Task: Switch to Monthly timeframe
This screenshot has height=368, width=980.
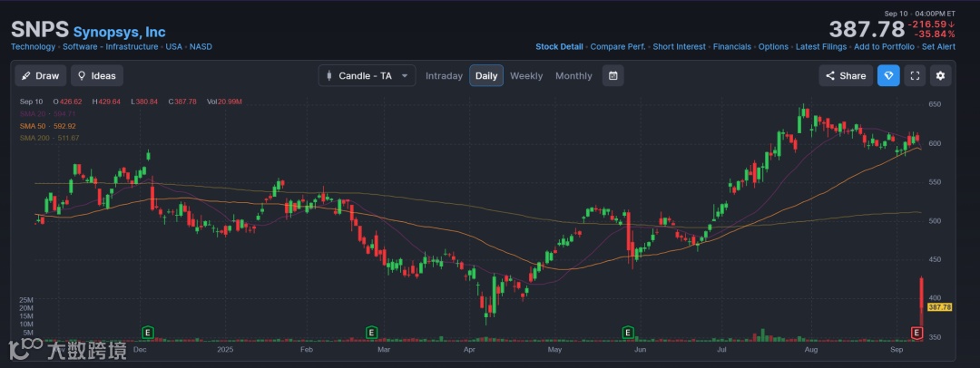Action: pyautogui.click(x=573, y=75)
